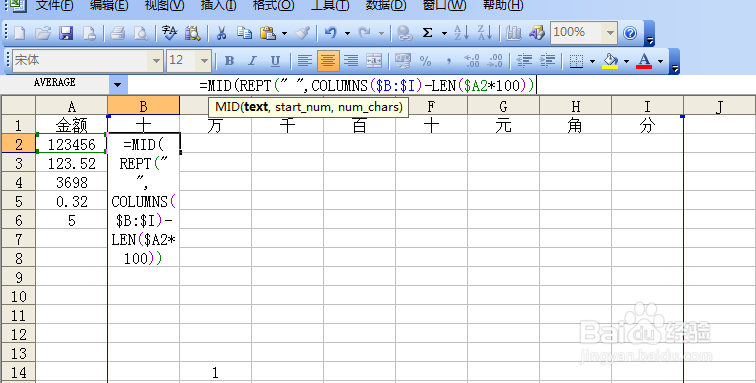Toggle Bold formatting

(230, 61)
